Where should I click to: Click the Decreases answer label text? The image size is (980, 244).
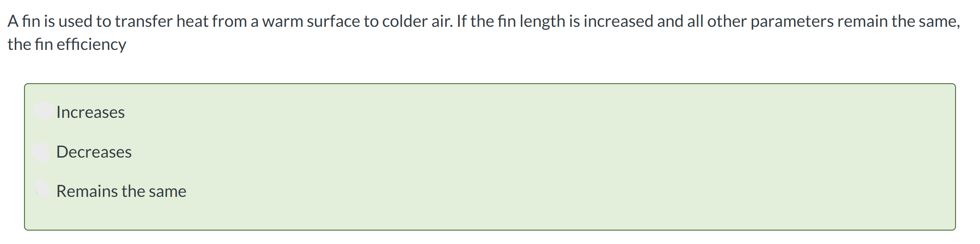pyautogui.click(x=94, y=152)
